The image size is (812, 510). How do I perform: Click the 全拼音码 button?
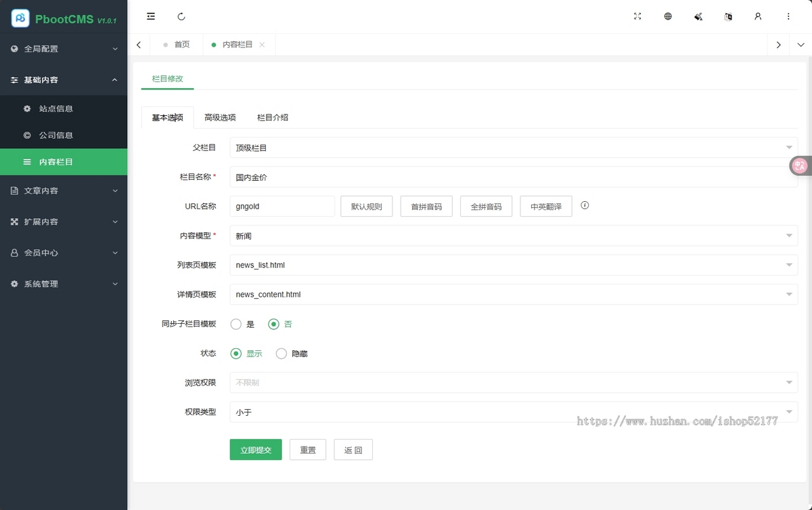point(486,207)
